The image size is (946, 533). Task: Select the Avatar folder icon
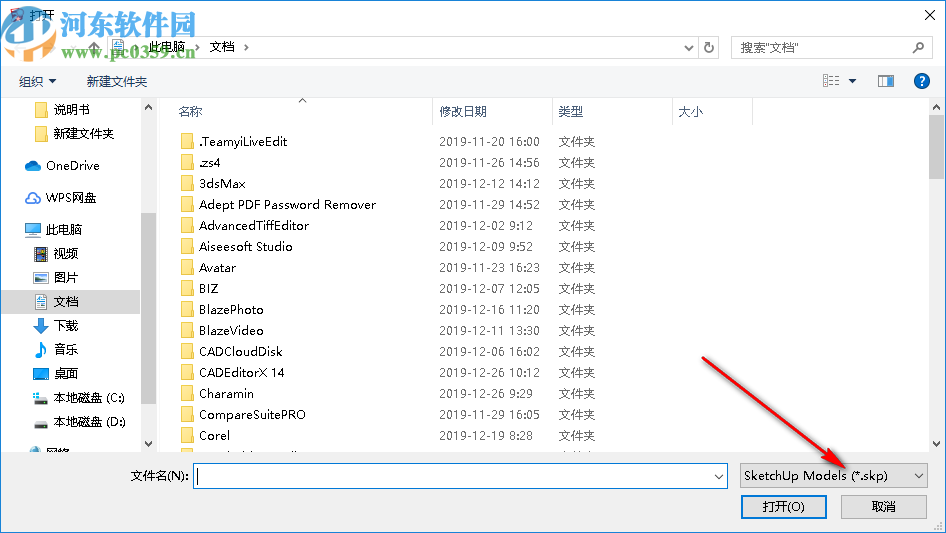click(187, 267)
